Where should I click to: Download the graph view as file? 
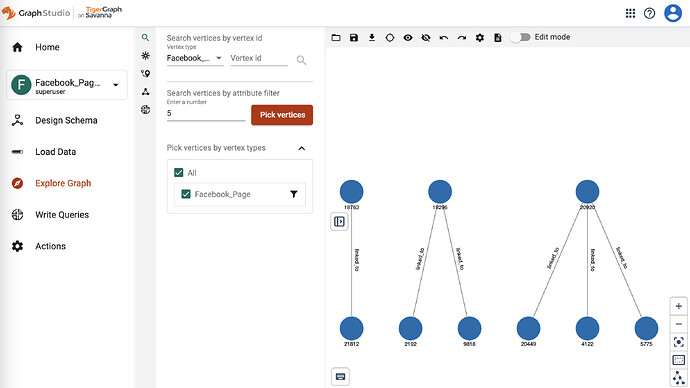click(x=372, y=38)
